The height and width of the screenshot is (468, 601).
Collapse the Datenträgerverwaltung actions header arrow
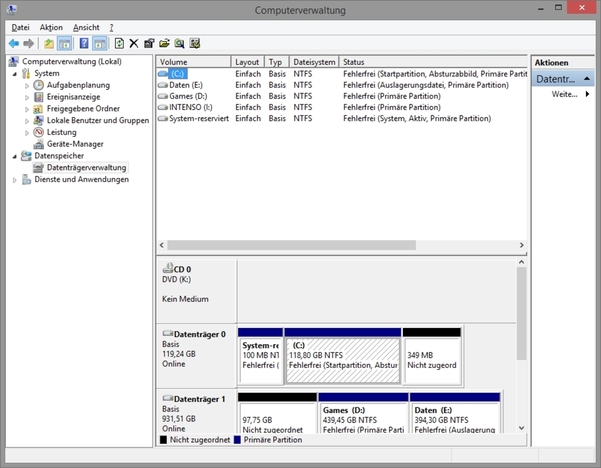586,79
